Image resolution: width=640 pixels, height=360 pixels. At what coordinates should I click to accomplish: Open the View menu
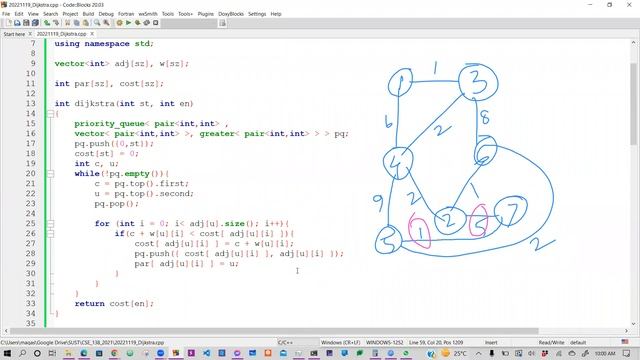33,14
